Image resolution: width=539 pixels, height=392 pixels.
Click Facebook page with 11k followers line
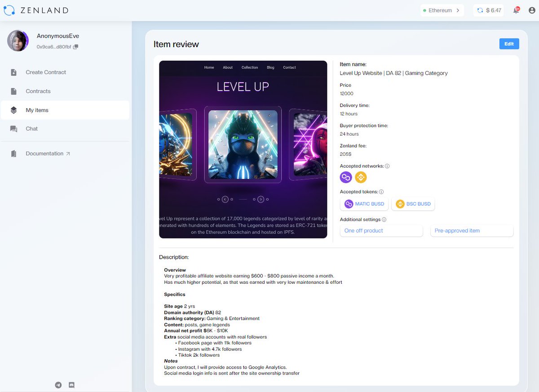pos(215,343)
